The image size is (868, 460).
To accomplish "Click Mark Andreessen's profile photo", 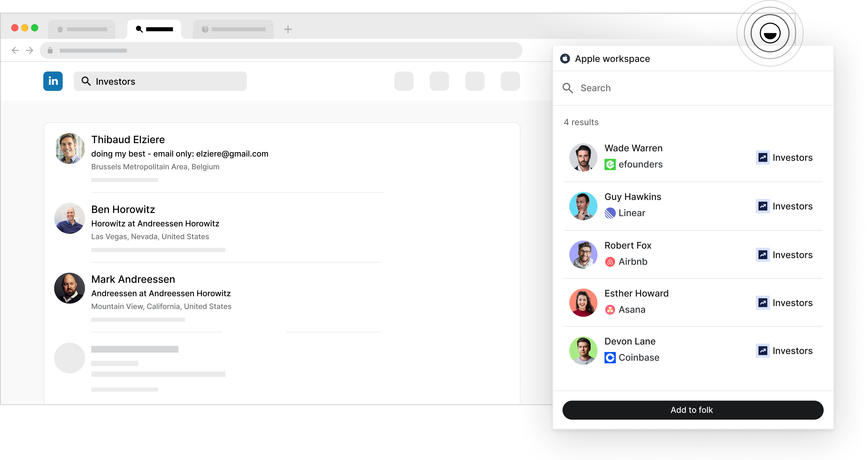I will 69,288.
